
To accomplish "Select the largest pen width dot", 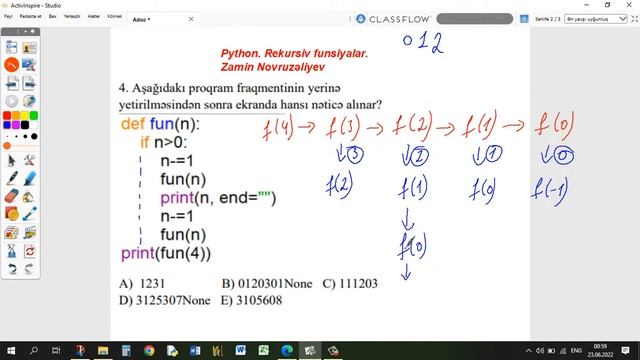I will click(34, 136).
